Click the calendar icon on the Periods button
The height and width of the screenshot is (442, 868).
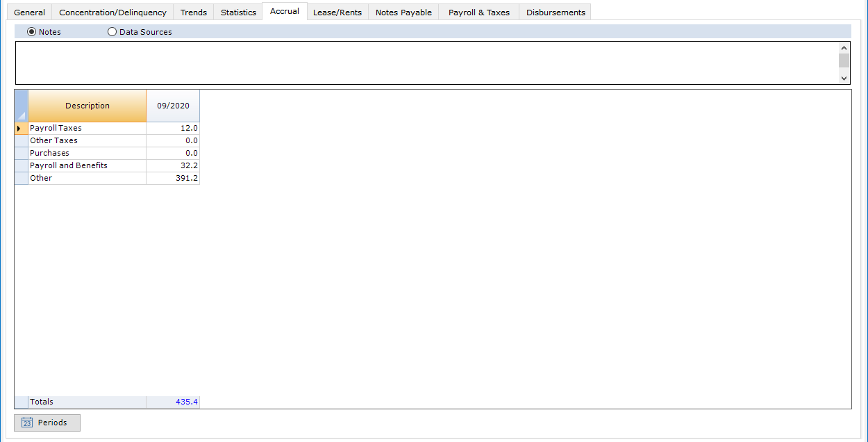26,423
